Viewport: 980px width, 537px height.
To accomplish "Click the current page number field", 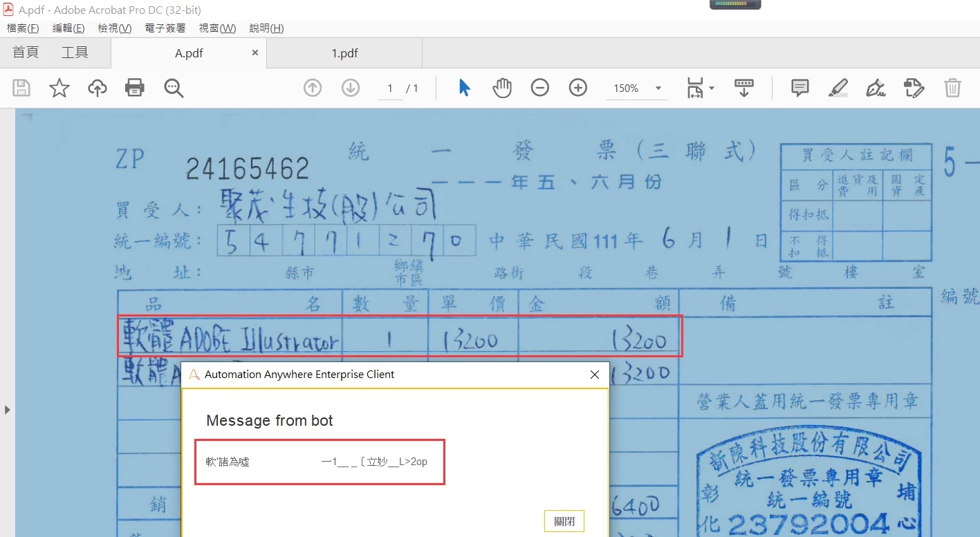I will pyautogui.click(x=391, y=88).
